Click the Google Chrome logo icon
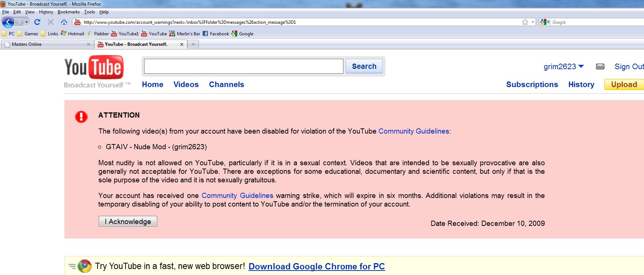 pos(85,266)
